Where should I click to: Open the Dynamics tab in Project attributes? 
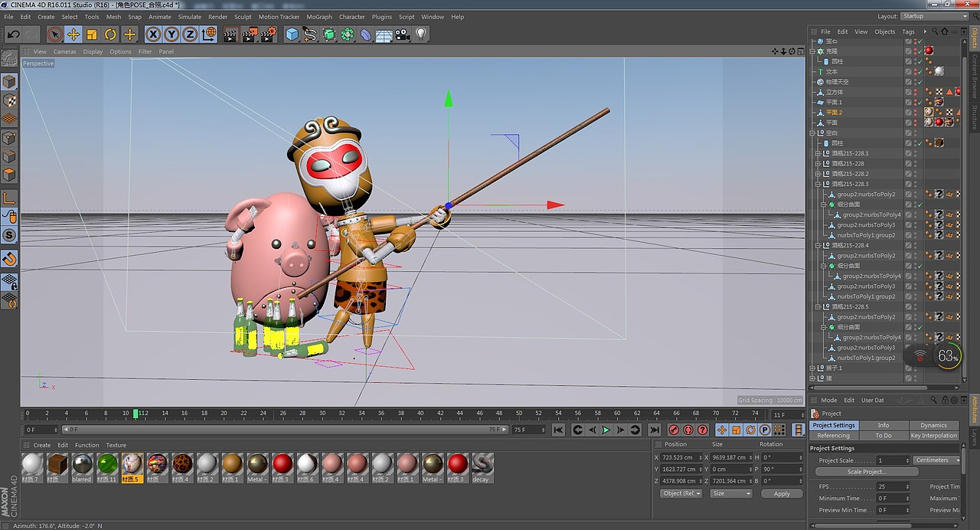[933, 425]
